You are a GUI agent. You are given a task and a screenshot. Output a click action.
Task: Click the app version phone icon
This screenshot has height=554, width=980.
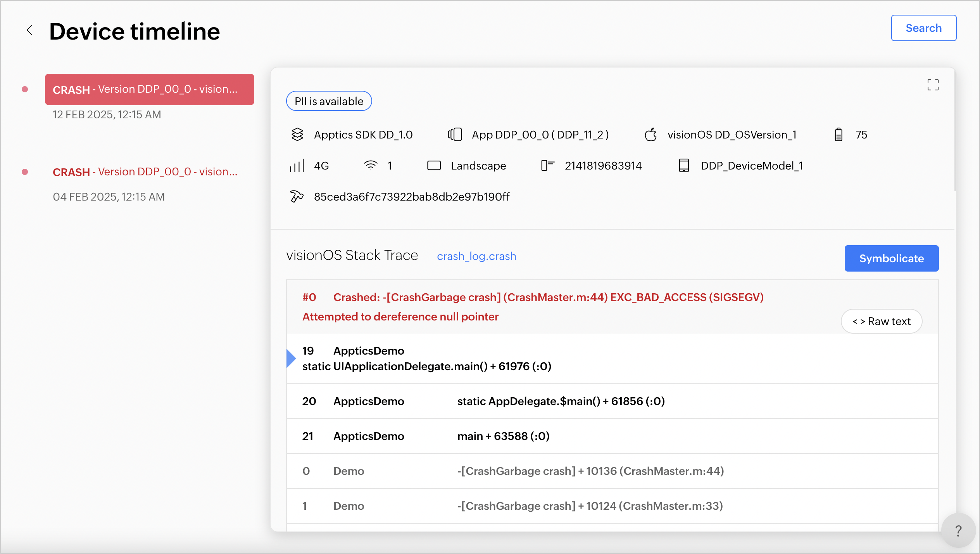coord(455,135)
